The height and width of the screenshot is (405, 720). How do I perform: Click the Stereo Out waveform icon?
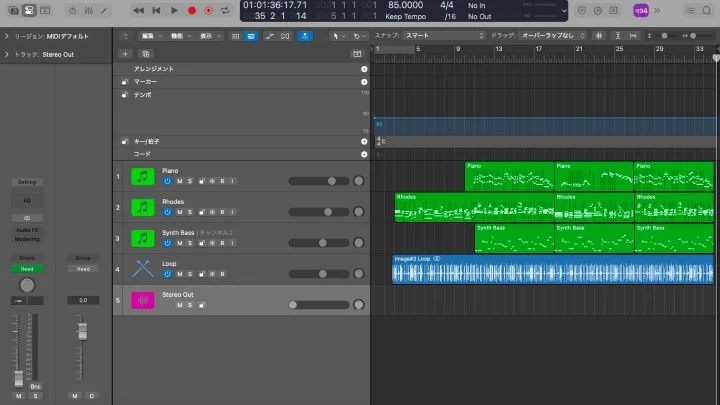143,300
